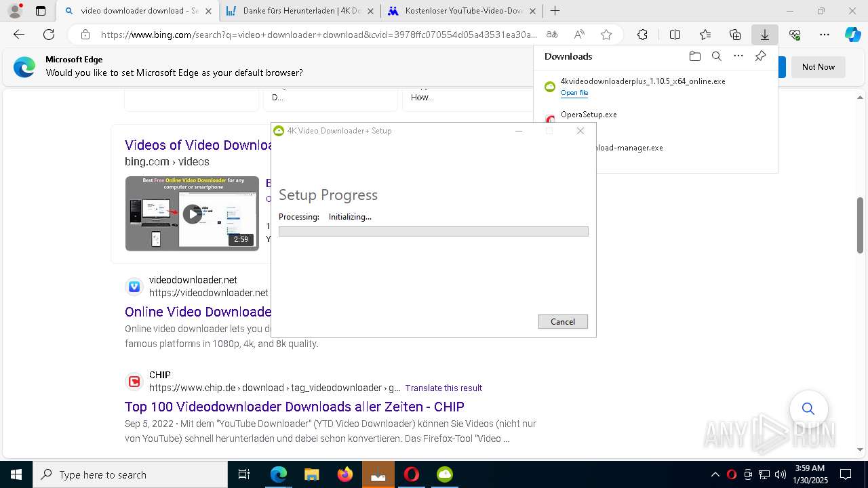Click Not Now on default browser prompt
868x488 pixels.
click(x=818, y=66)
